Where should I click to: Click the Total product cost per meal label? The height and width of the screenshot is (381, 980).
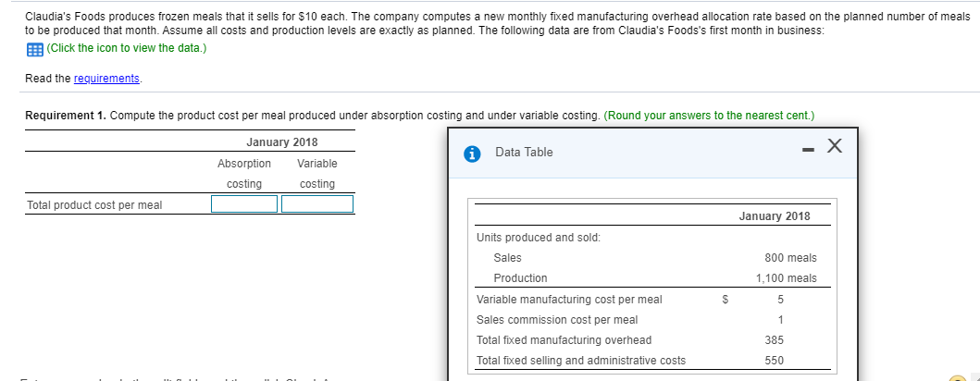tap(94, 205)
